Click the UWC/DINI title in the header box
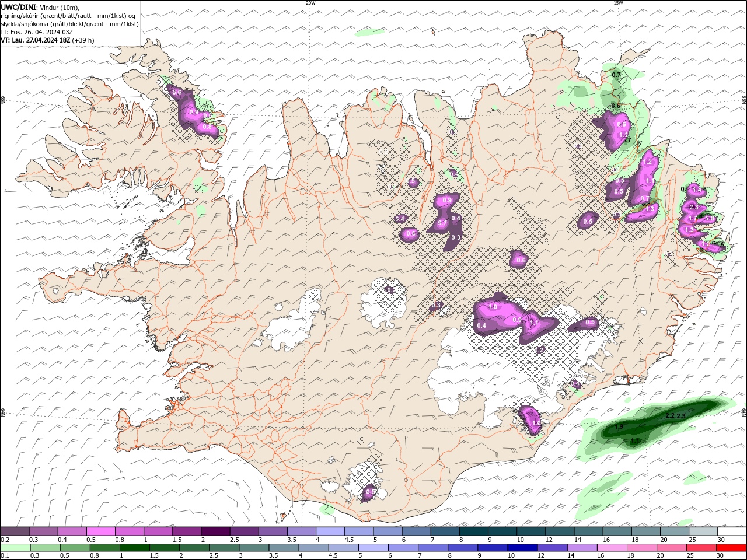This screenshot has width=747, height=560. tap(18, 6)
